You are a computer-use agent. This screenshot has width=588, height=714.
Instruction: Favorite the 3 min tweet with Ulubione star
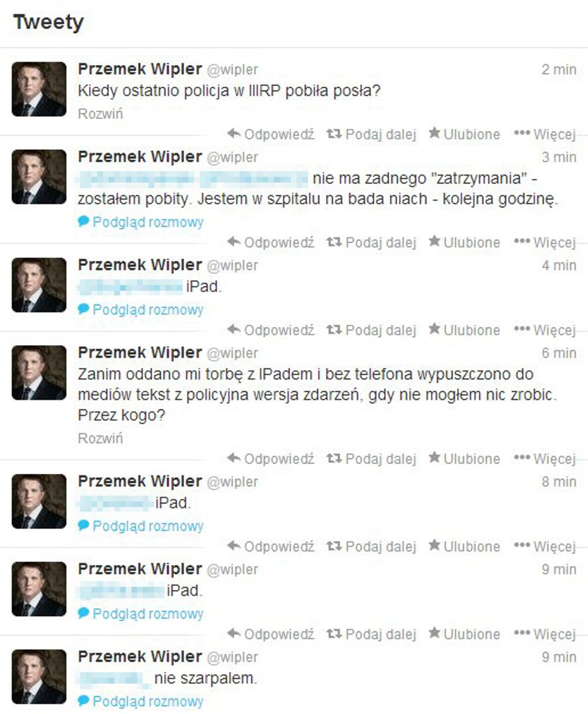click(x=464, y=242)
